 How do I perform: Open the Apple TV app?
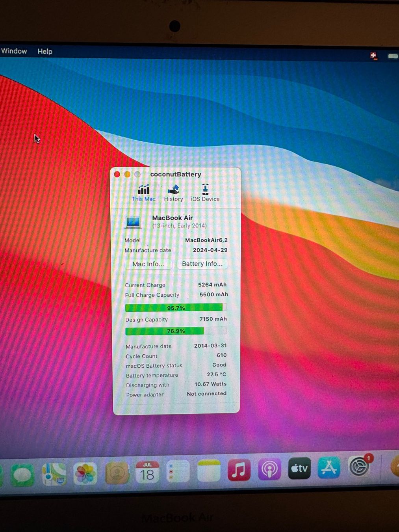coord(299,468)
